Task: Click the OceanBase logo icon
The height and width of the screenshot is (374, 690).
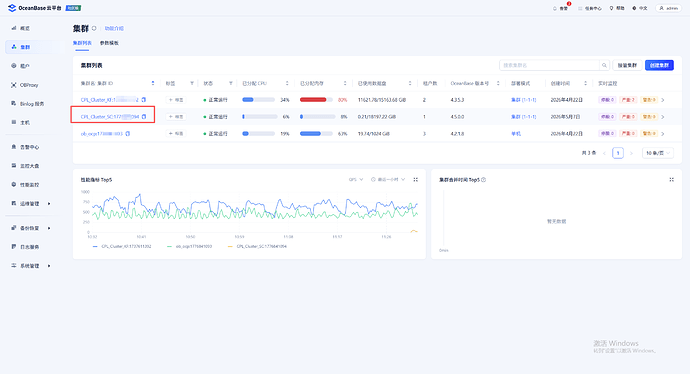Action: 12,8
